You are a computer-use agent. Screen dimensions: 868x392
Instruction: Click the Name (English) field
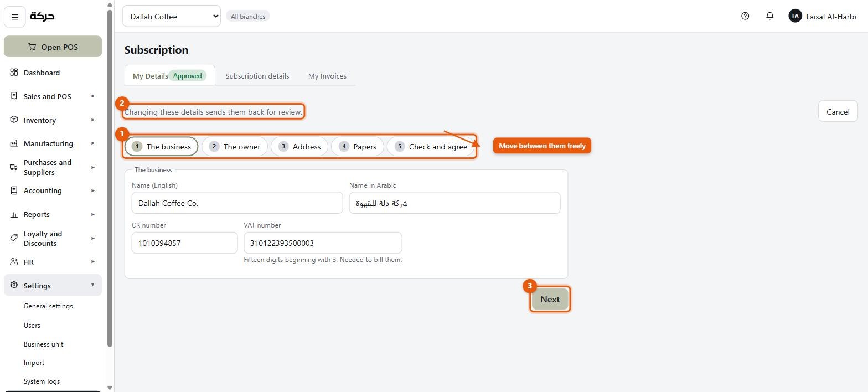coord(237,203)
